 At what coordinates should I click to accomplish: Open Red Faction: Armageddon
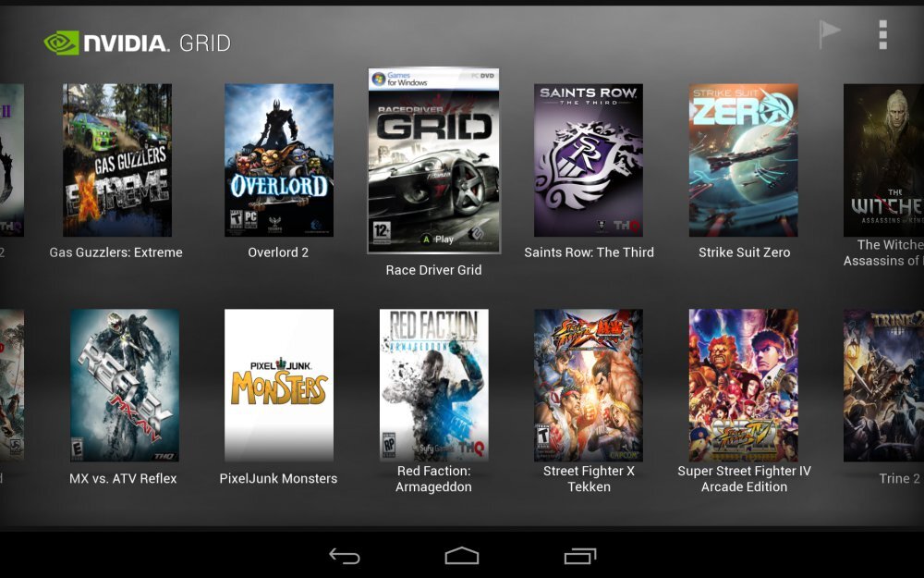coord(433,385)
